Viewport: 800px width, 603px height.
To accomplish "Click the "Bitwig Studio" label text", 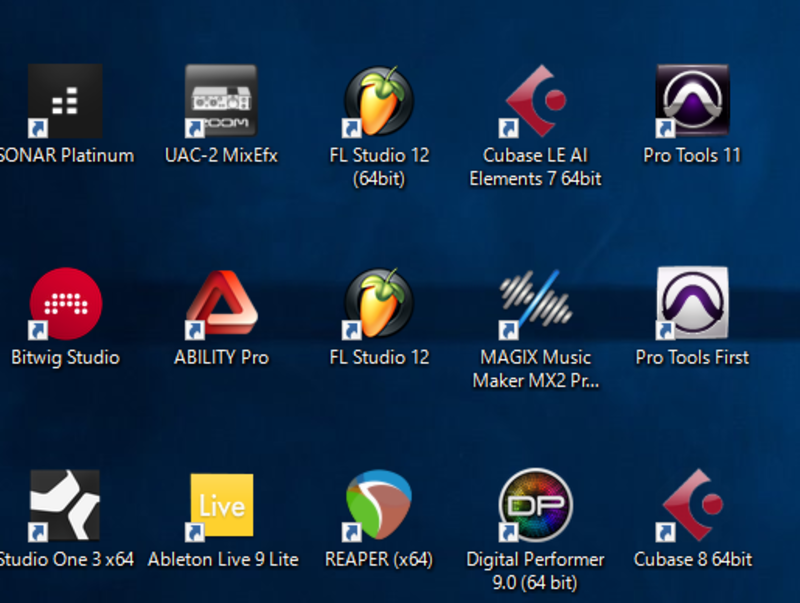I will point(65,358).
